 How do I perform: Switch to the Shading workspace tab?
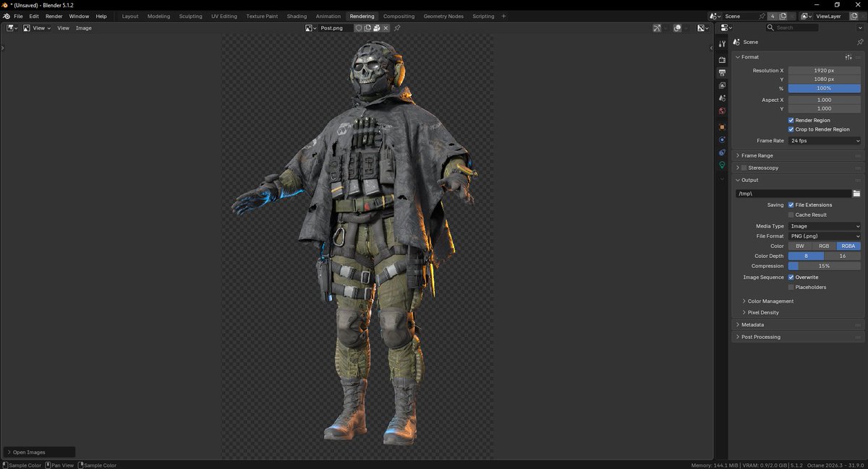pyautogui.click(x=297, y=16)
